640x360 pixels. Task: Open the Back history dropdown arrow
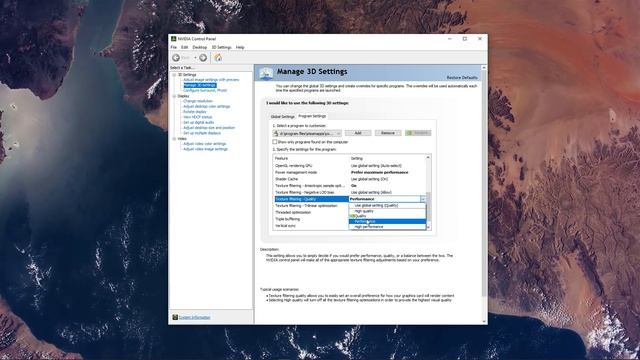(x=195, y=58)
